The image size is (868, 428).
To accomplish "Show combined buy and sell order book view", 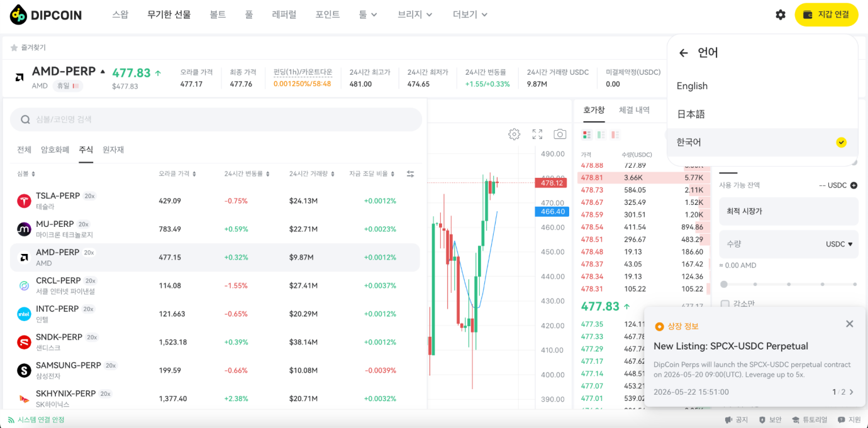I will click(x=587, y=134).
